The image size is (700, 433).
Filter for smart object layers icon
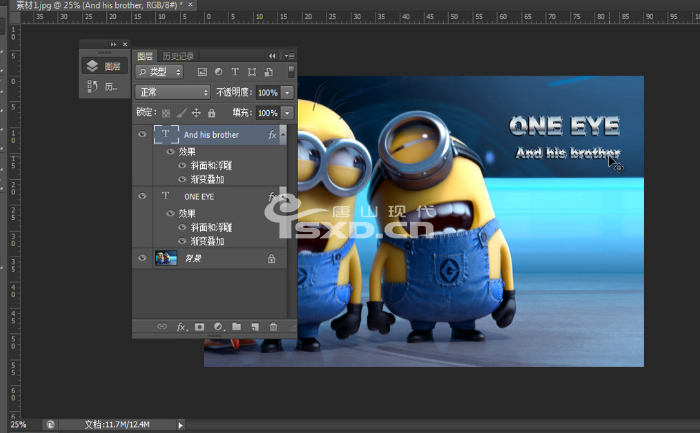pyautogui.click(x=268, y=72)
